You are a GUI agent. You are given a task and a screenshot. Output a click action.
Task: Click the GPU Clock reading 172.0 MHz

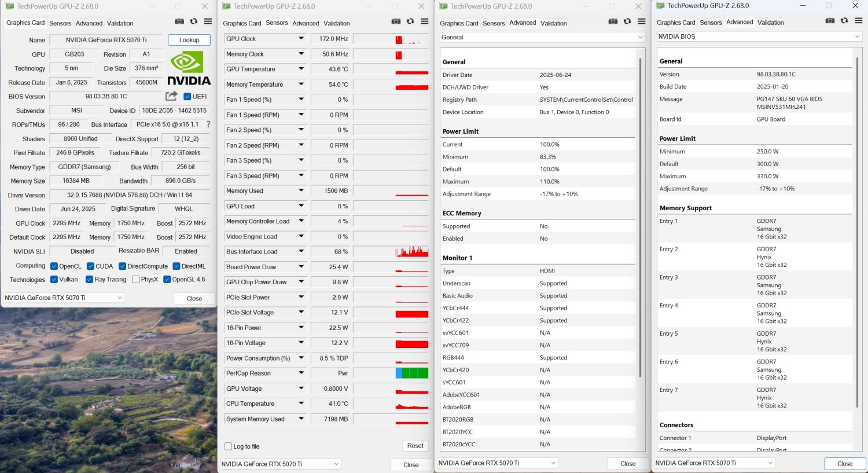pos(330,39)
